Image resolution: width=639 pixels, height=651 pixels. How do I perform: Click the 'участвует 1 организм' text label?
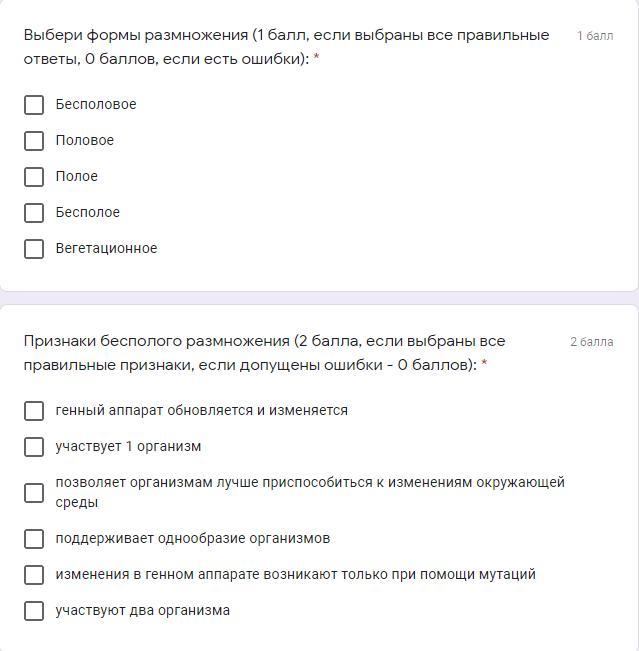(128, 447)
